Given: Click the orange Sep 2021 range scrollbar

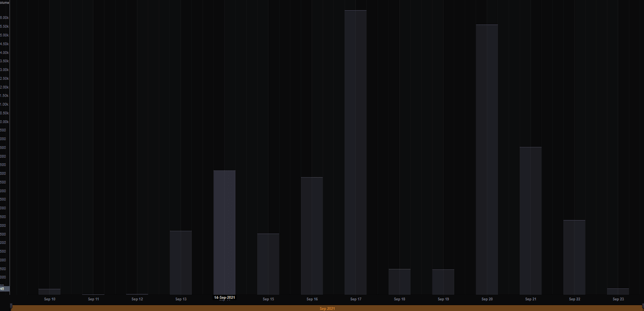Looking at the screenshot, I should (327, 308).
